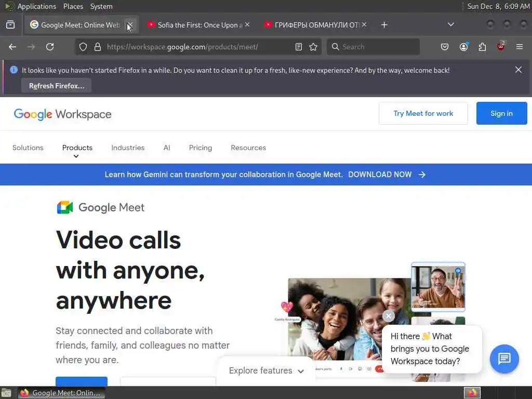The height and width of the screenshot is (399, 532).
Task: Open the tracking protection shield icon
Action: [83, 47]
